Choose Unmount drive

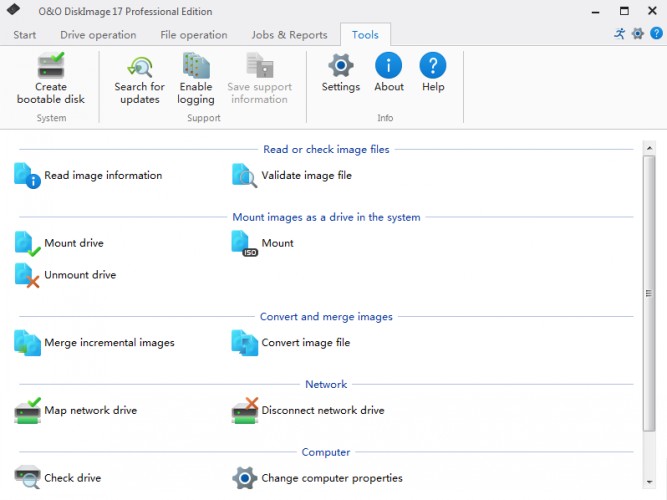pyautogui.click(x=79, y=275)
